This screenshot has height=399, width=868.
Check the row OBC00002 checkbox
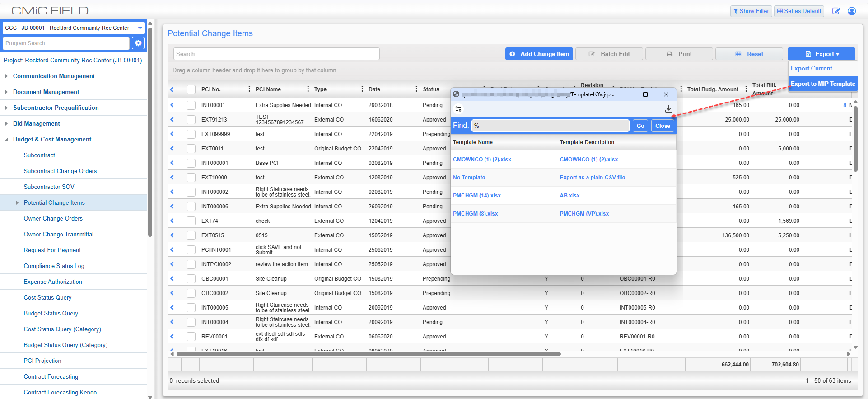(x=191, y=293)
